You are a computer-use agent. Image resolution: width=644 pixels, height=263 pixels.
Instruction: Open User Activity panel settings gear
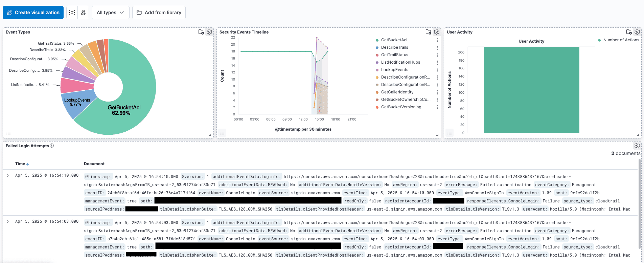click(637, 32)
